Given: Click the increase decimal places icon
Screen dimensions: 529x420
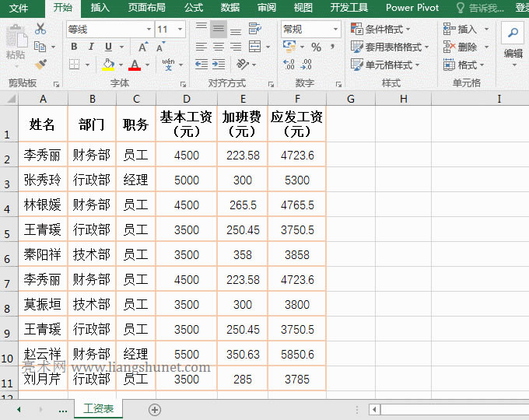Looking at the screenshot, I should (x=289, y=65).
